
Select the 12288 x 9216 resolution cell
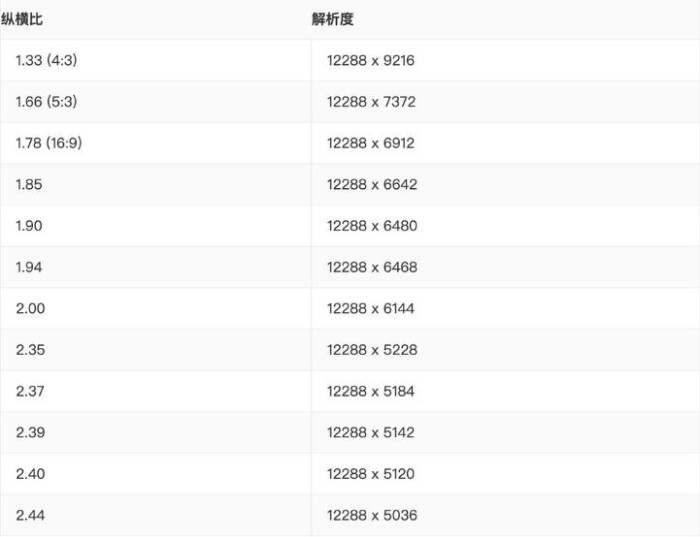pos(371,60)
